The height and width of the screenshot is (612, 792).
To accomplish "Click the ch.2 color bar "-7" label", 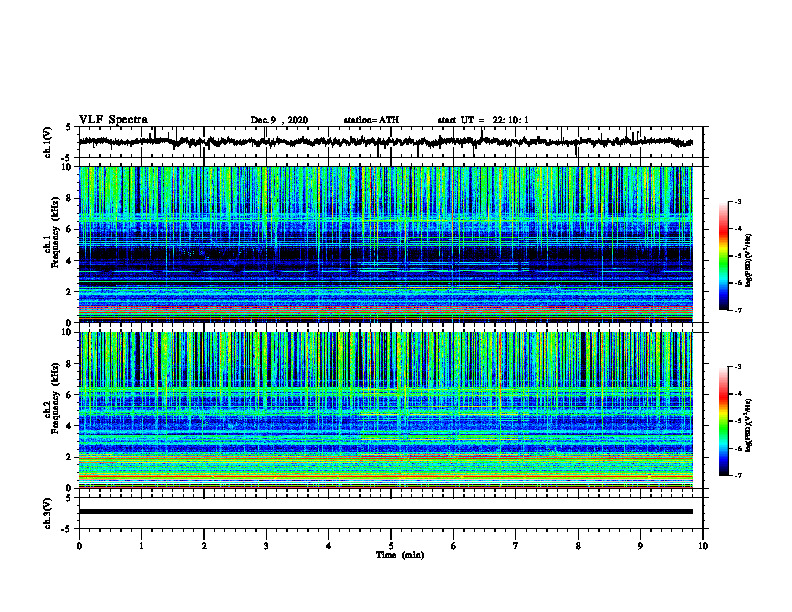I will pyautogui.click(x=738, y=475).
